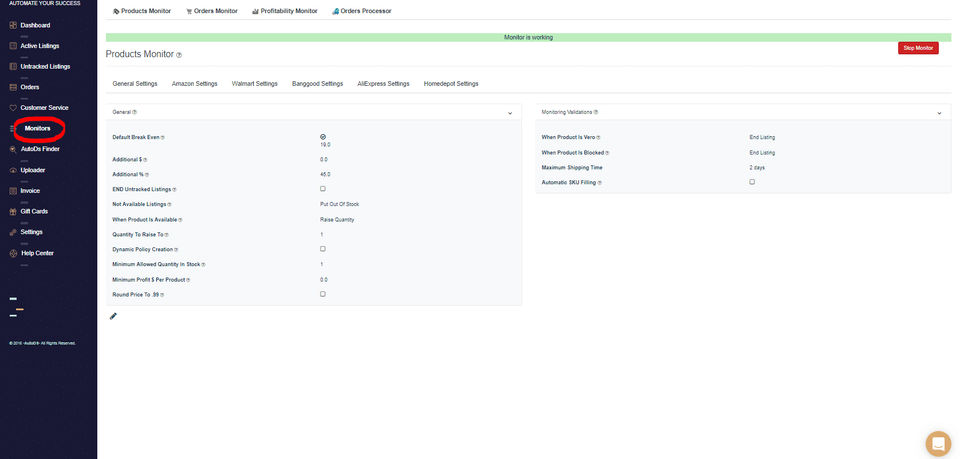Click help icon beside Not Available Listings
This screenshot has height=459, width=960.
[x=170, y=204]
